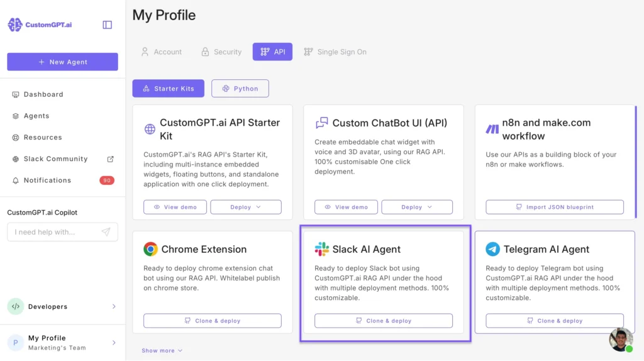Click the eye icon on API Starter Kit demo
The height and width of the screenshot is (361, 644).
[157, 207]
